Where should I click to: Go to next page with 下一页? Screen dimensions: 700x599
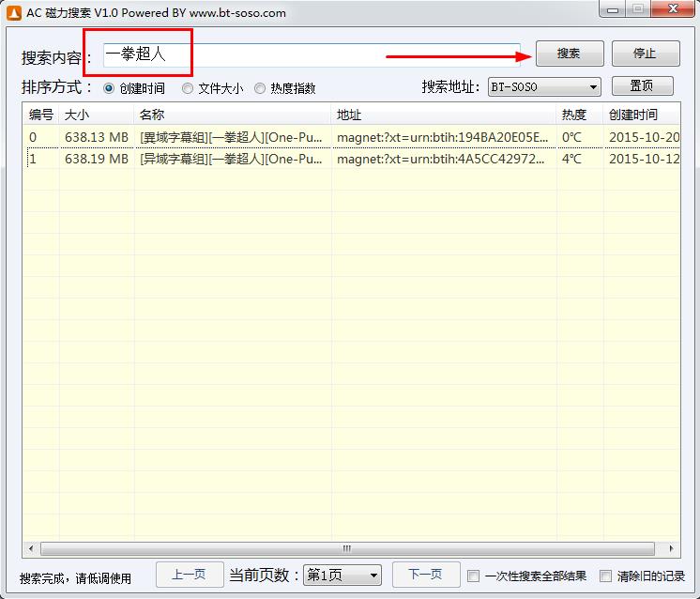[x=425, y=575]
